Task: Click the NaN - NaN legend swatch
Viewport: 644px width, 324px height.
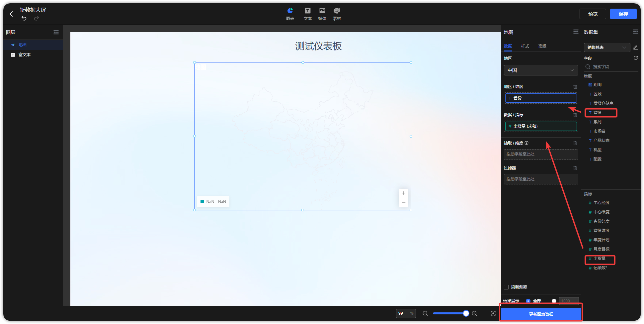Action: [202, 201]
